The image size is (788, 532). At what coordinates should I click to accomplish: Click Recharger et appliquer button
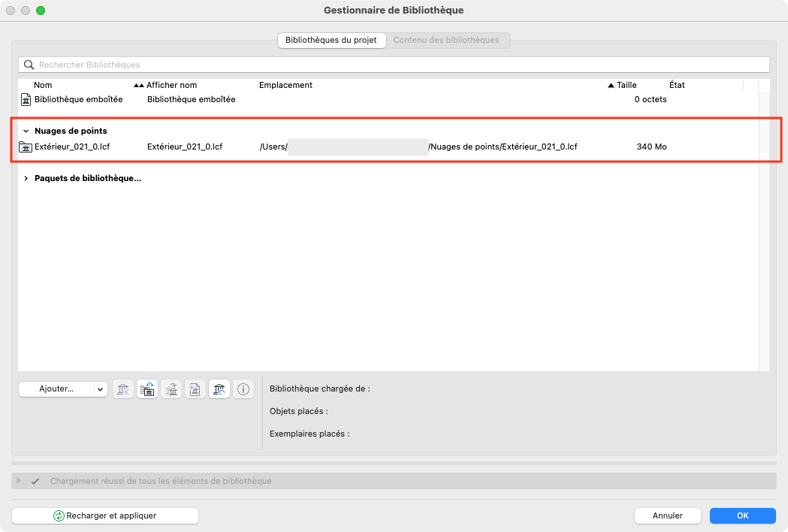pos(105,516)
